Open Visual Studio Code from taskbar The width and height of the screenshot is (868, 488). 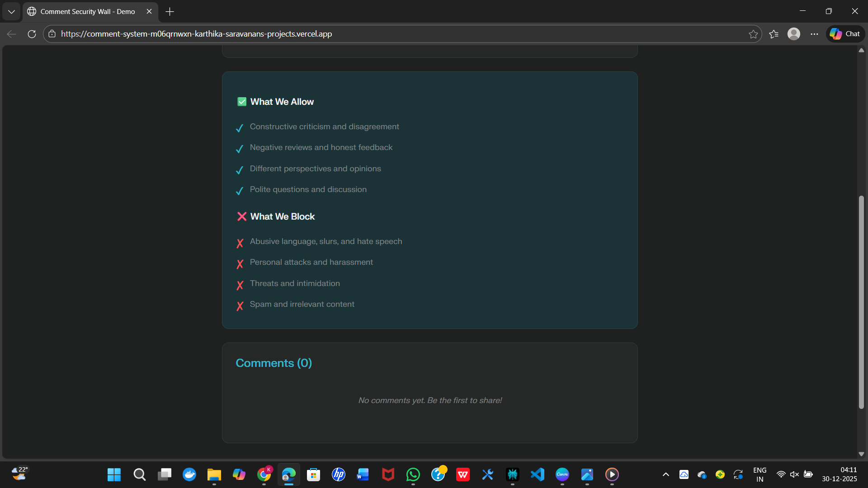click(538, 474)
